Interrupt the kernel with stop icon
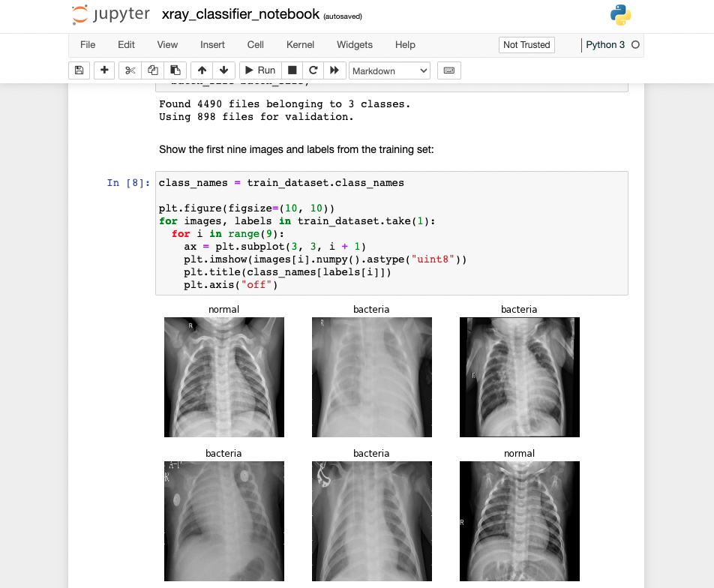The height and width of the screenshot is (588, 714). [292, 70]
